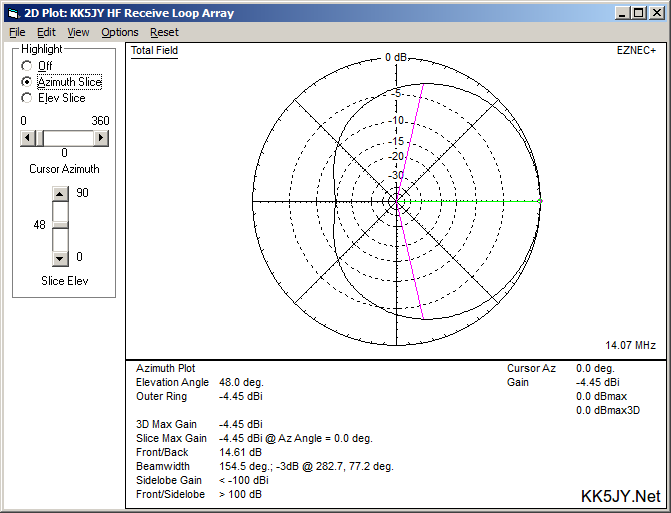671x513 pixels.
Task: Click the Cursor Azimuth right arrow
Action: 101,138
